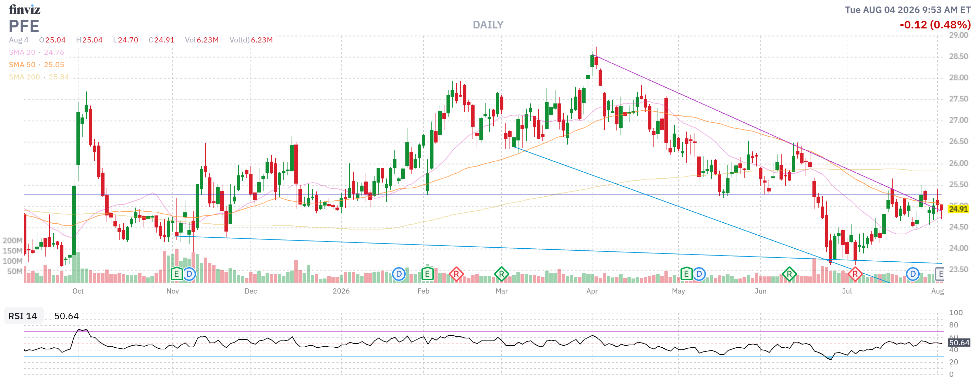The image size is (980, 385).
Task: Click the Aug 4 date in the quote header
Action: [x=19, y=40]
